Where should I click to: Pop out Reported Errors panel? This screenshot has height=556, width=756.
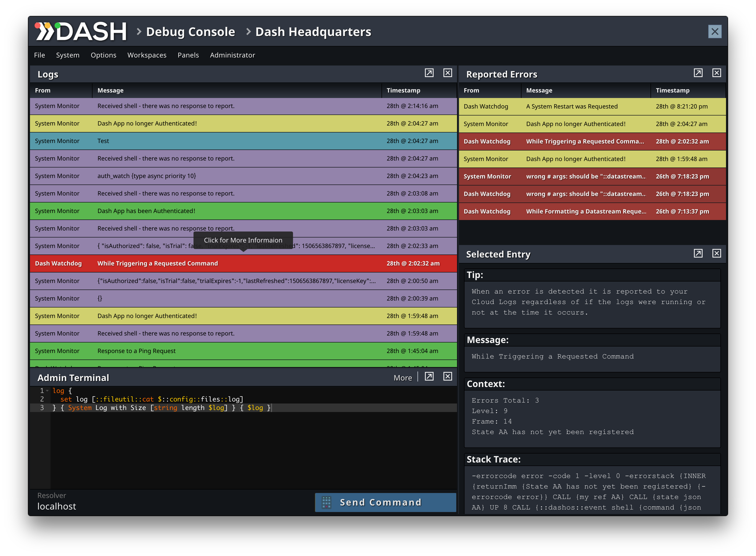pyautogui.click(x=698, y=73)
